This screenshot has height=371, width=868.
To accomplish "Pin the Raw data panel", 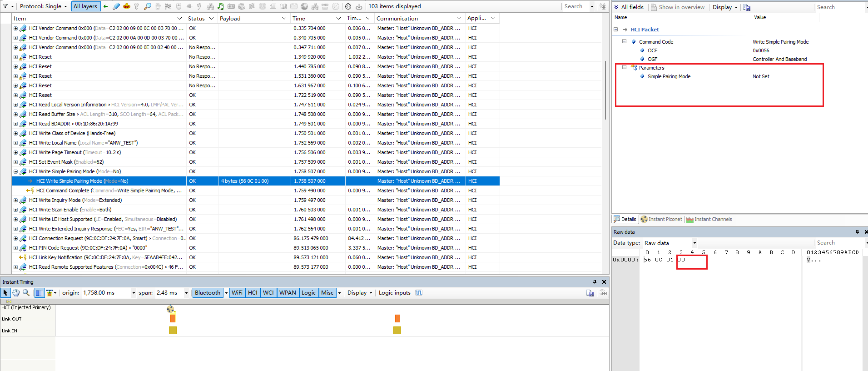I will coord(858,232).
